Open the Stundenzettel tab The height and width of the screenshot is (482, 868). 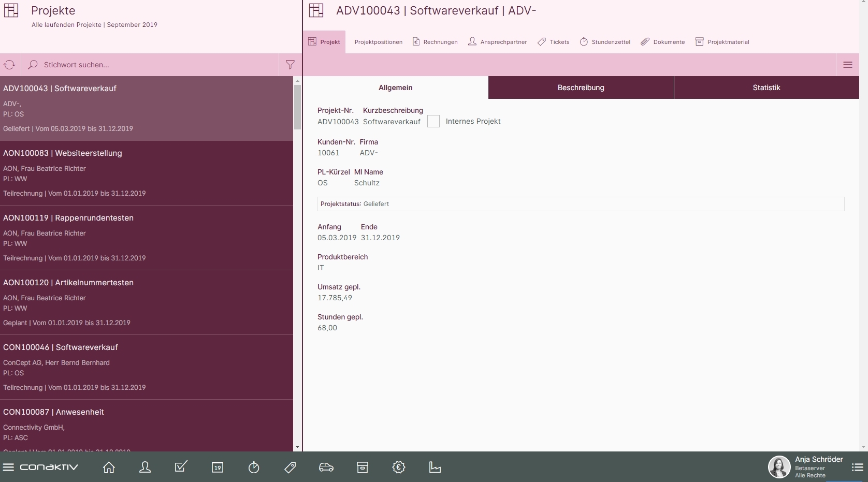605,42
